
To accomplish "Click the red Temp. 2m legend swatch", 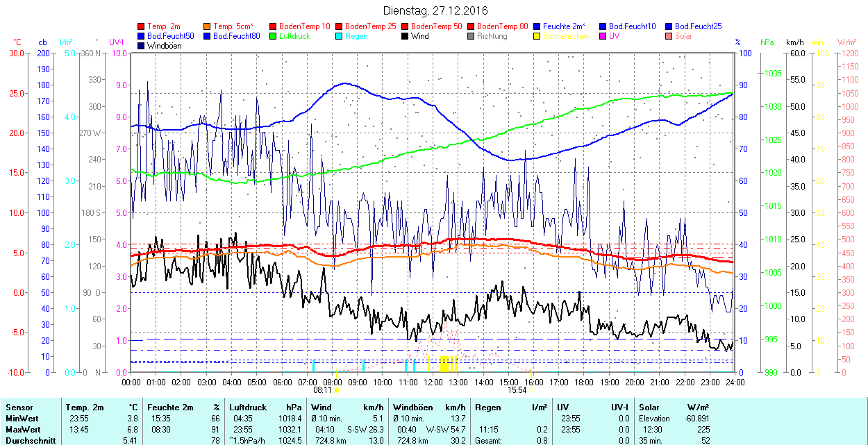I will pos(142,26).
